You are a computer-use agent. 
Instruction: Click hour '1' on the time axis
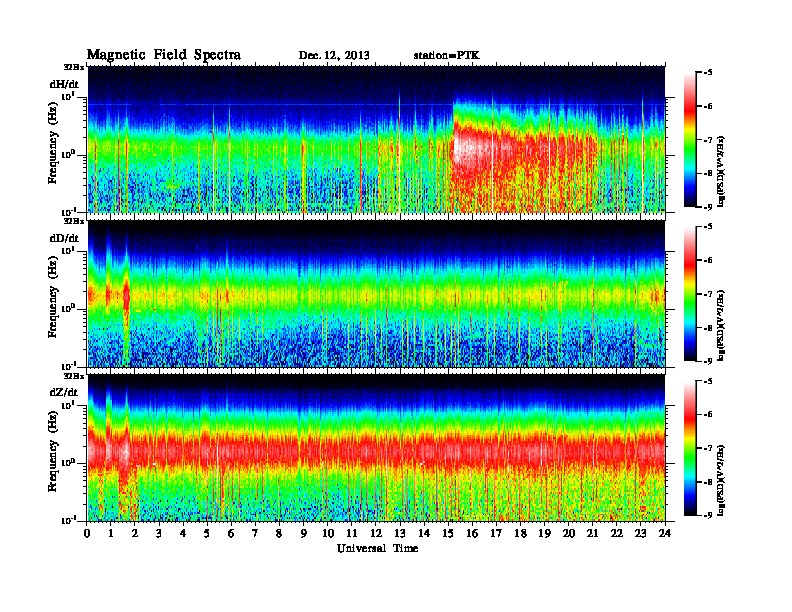coord(111,533)
